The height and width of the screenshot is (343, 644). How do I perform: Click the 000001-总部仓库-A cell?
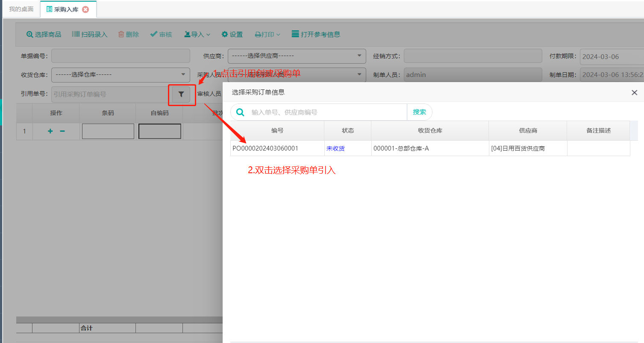(x=430, y=148)
